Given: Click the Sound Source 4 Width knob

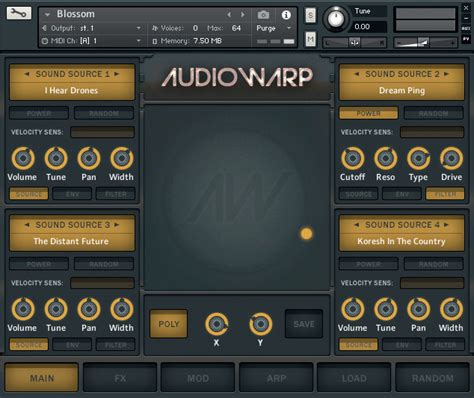Looking at the screenshot, I should [451, 309].
